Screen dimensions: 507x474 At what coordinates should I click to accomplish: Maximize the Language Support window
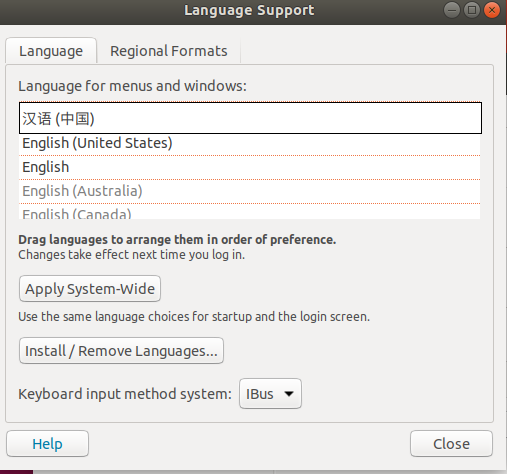pyautogui.click(x=472, y=10)
